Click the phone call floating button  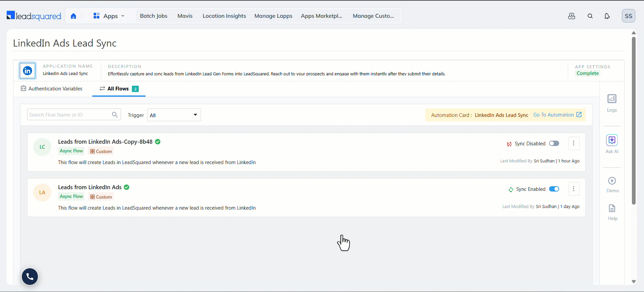point(30,277)
